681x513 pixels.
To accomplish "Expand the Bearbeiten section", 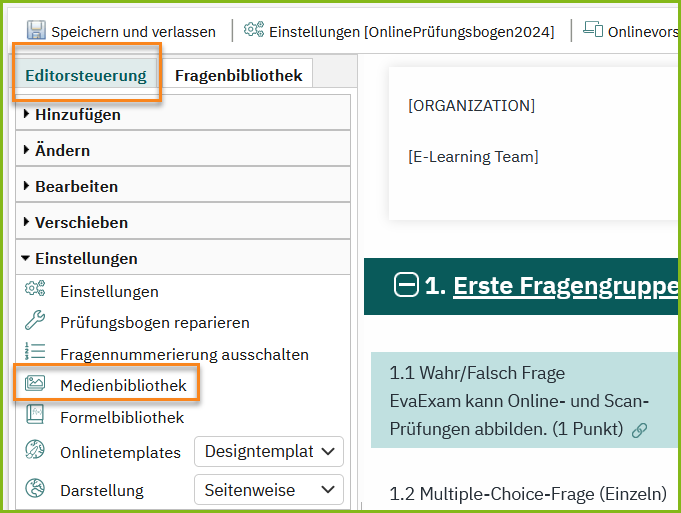I will point(183,186).
